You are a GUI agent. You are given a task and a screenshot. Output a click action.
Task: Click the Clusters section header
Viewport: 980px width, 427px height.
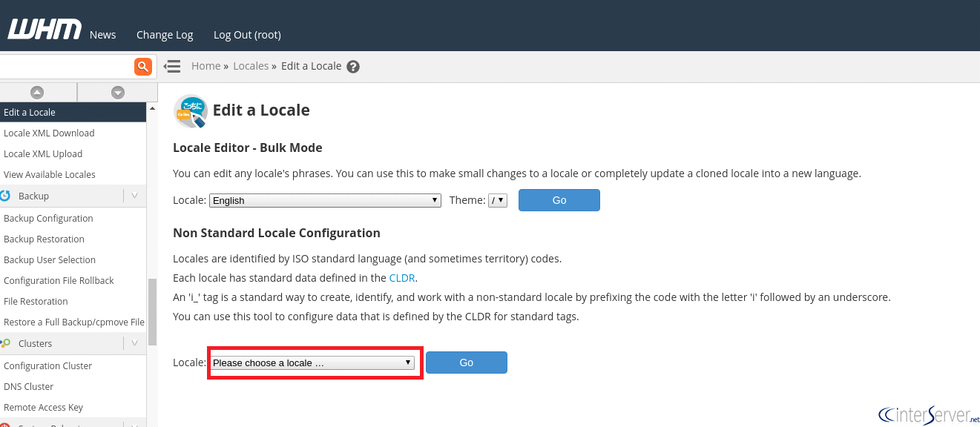pyautogui.click(x=74, y=343)
